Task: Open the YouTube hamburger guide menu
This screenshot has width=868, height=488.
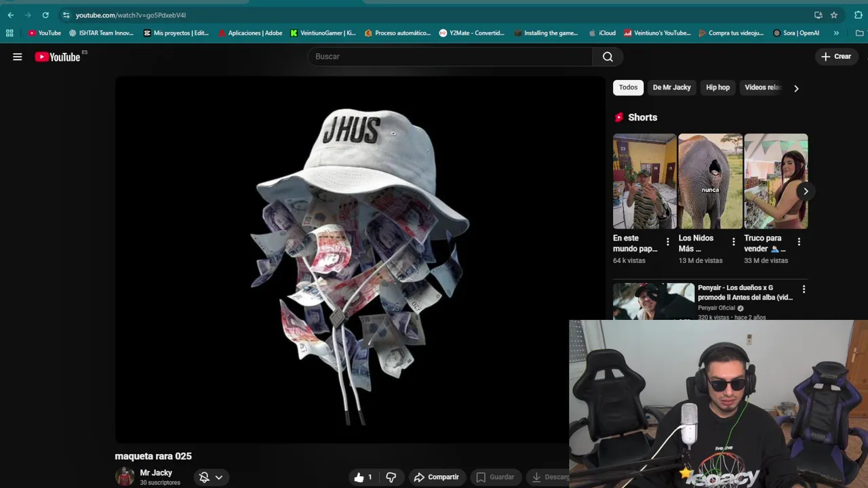Action: click(18, 57)
